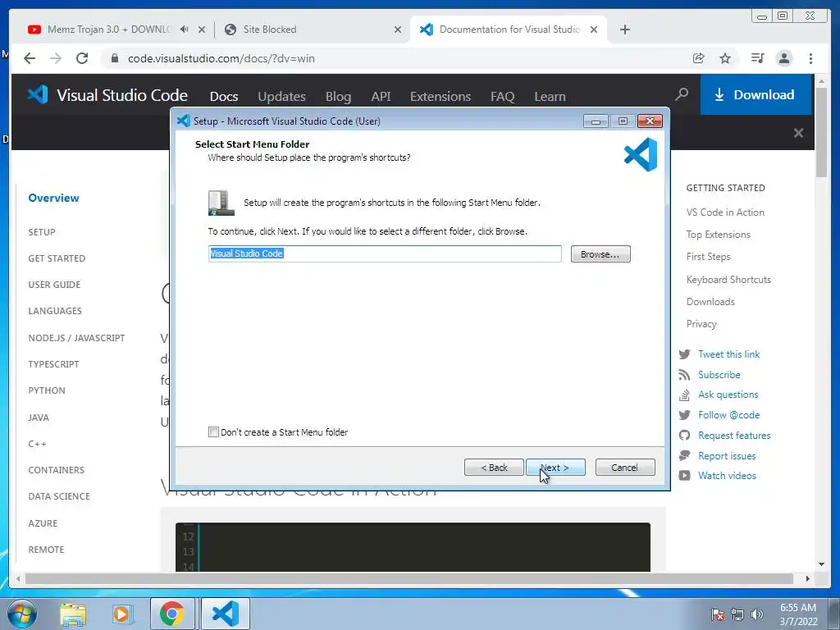Open Keyboard Shortcuts link
This screenshot has width=840, height=630.
(x=728, y=280)
